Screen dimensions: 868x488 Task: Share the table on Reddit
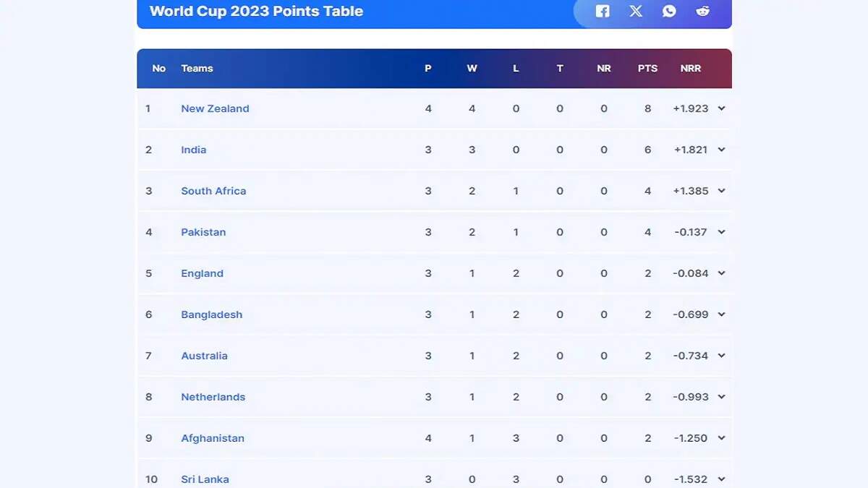(x=702, y=11)
